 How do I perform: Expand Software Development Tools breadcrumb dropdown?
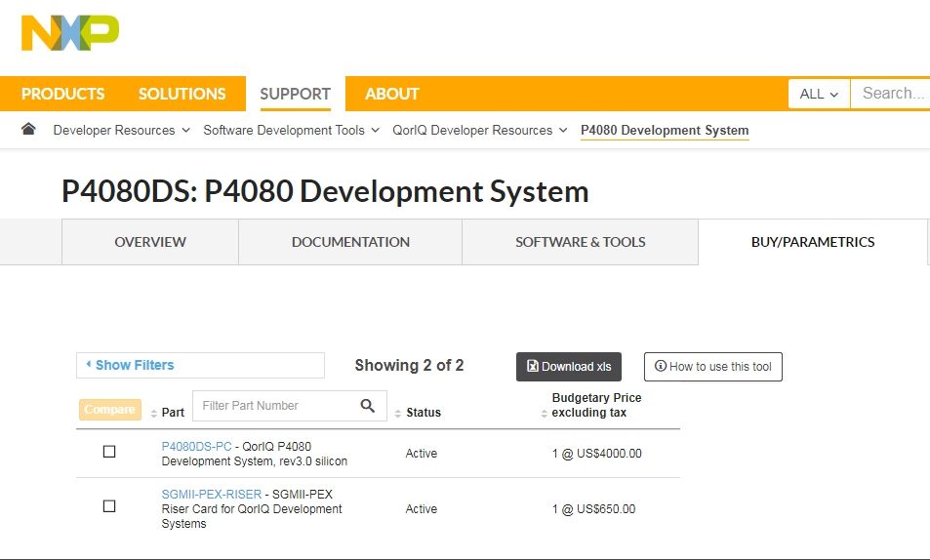(375, 130)
